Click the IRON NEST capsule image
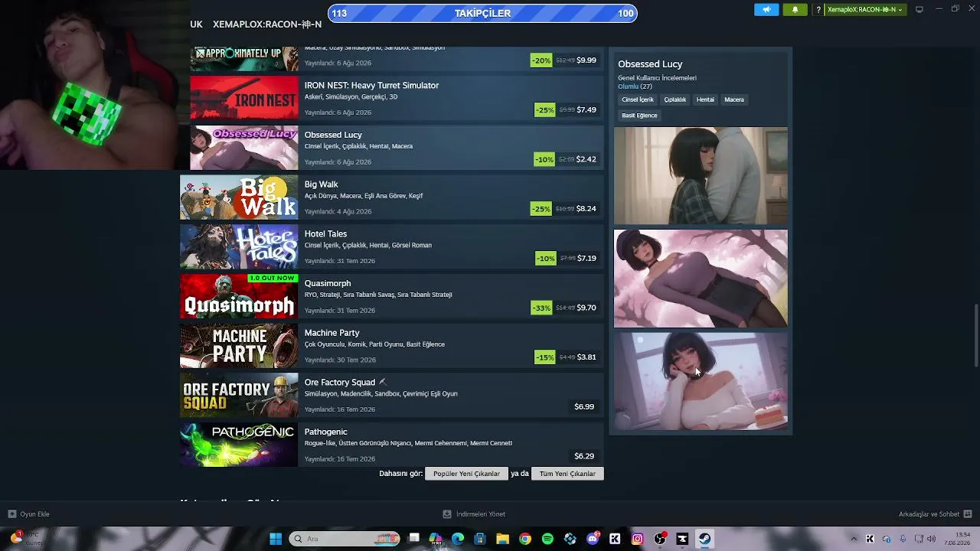This screenshot has height=551, width=980. 244,99
